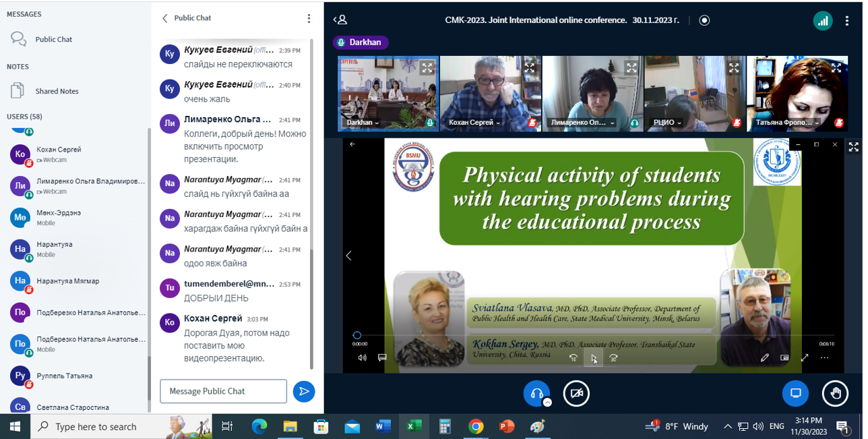The height and width of the screenshot is (439, 868).
Task: Send the public chat message
Action: coord(304,391)
